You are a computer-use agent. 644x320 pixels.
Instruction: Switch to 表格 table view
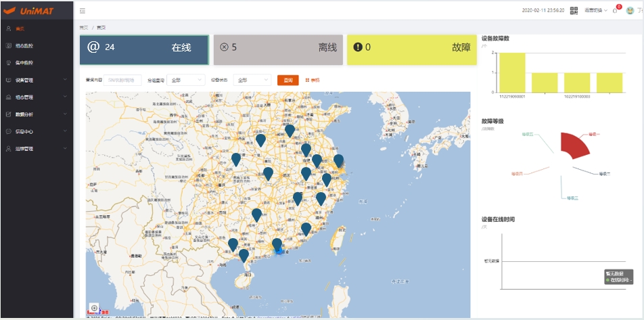[x=313, y=80]
